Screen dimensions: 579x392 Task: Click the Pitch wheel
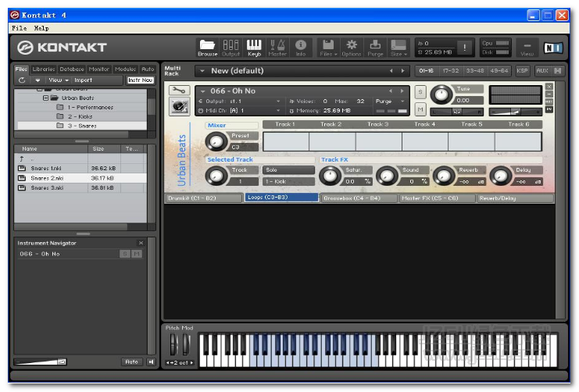(174, 344)
